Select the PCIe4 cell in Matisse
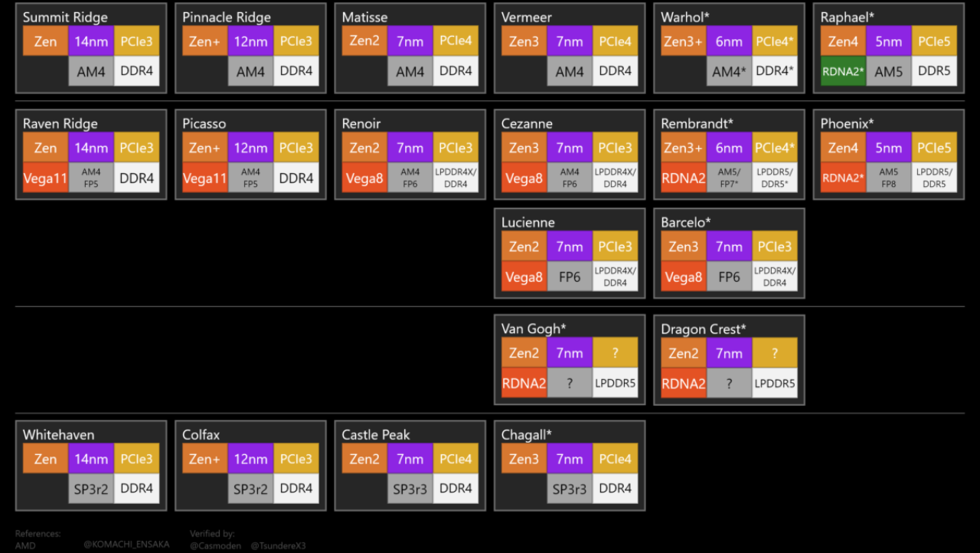Viewport: 980px width, 553px height. click(x=456, y=41)
